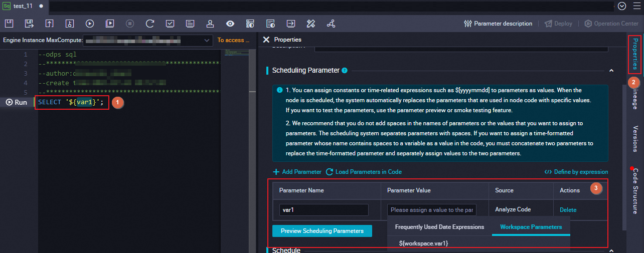The width and height of the screenshot is (644, 253).
Task: Switch to the Workspace Parameters tab
Action: (x=531, y=227)
